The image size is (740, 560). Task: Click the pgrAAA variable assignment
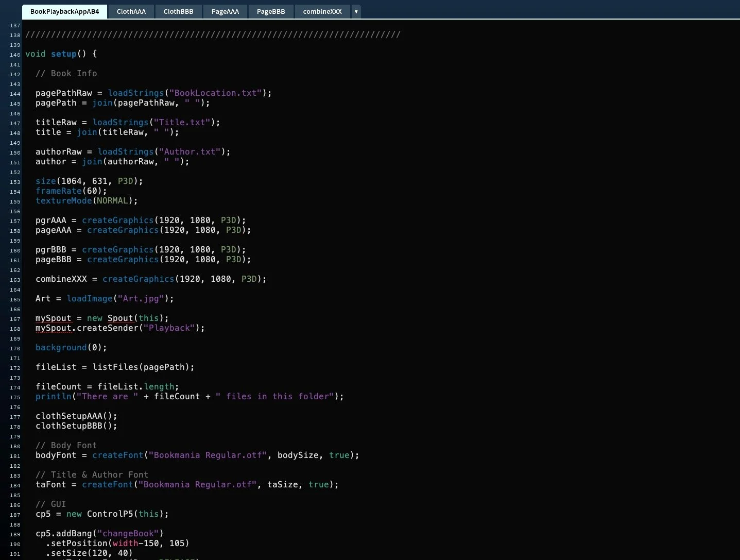pos(141,220)
